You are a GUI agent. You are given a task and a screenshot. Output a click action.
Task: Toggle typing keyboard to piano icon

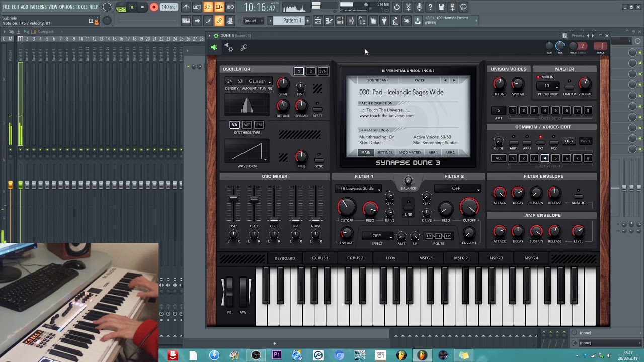pos(186,21)
